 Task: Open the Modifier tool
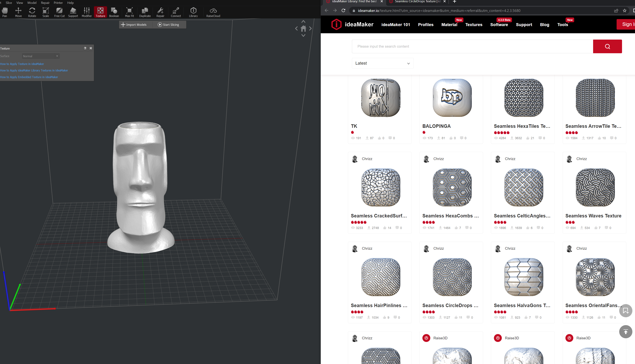point(87,12)
